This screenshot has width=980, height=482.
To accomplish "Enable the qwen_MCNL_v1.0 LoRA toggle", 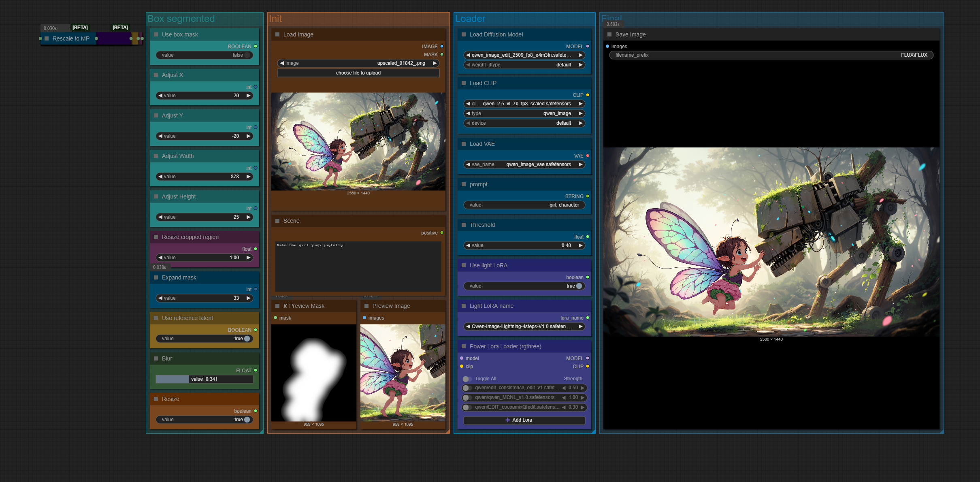I will tap(467, 398).
